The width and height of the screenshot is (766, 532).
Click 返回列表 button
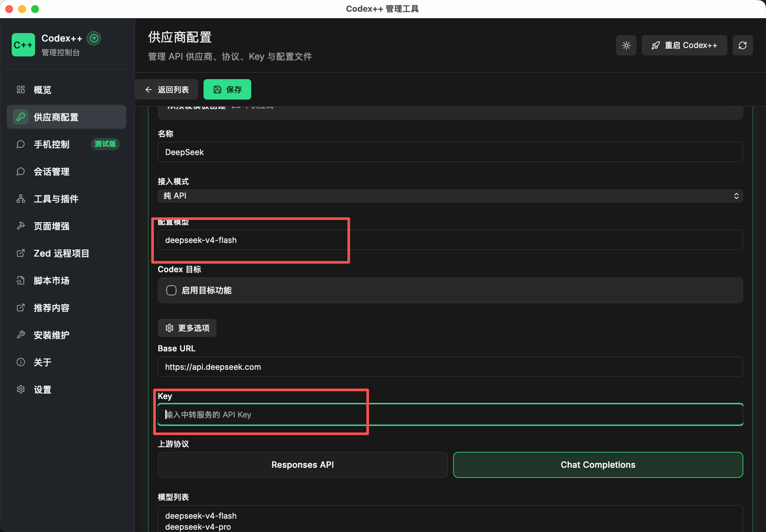(x=167, y=90)
